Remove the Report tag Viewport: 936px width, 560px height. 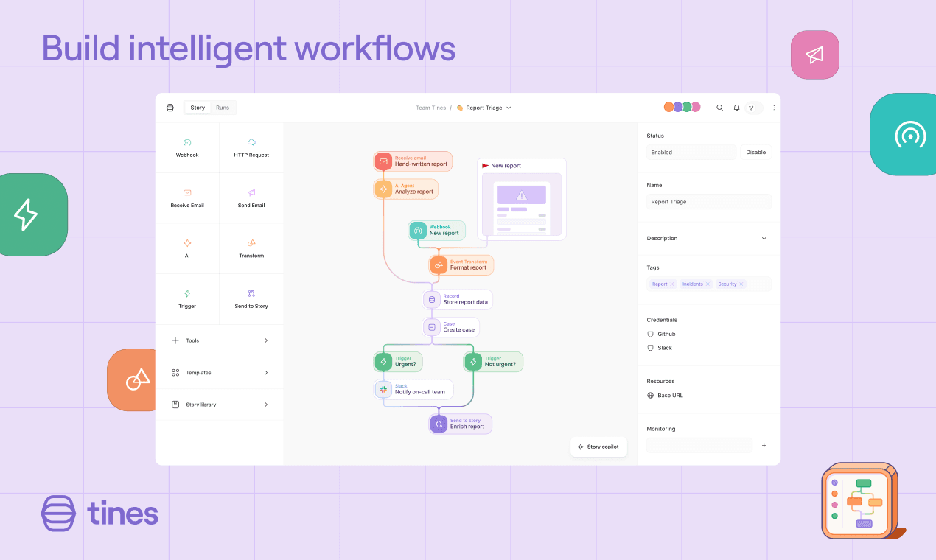pos(672,284)
